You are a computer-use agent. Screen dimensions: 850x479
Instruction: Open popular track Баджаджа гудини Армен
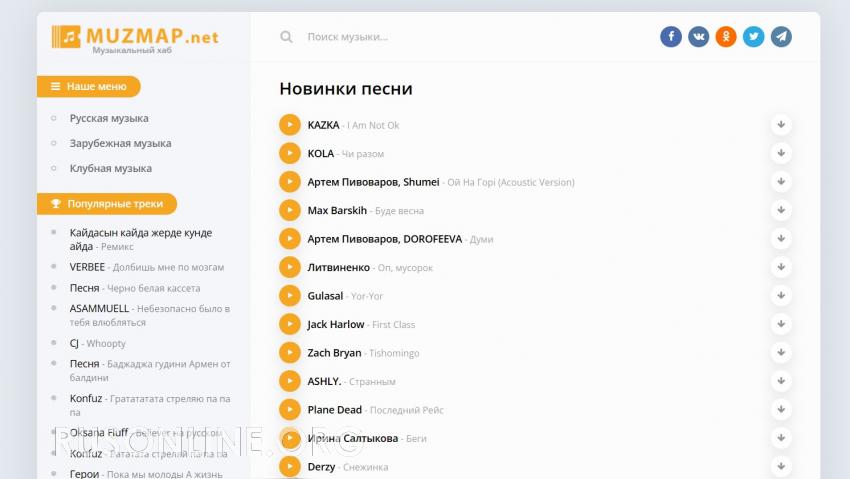(150, 371)
